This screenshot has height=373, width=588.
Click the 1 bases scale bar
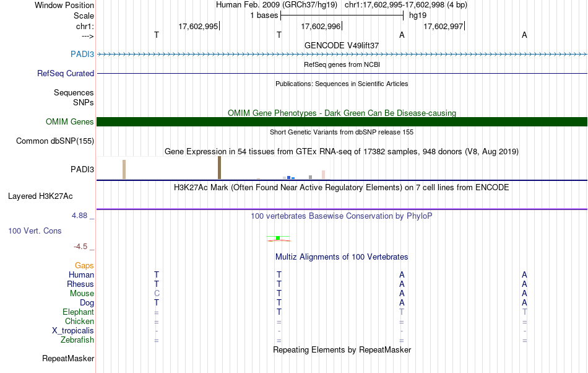(342, 15)
